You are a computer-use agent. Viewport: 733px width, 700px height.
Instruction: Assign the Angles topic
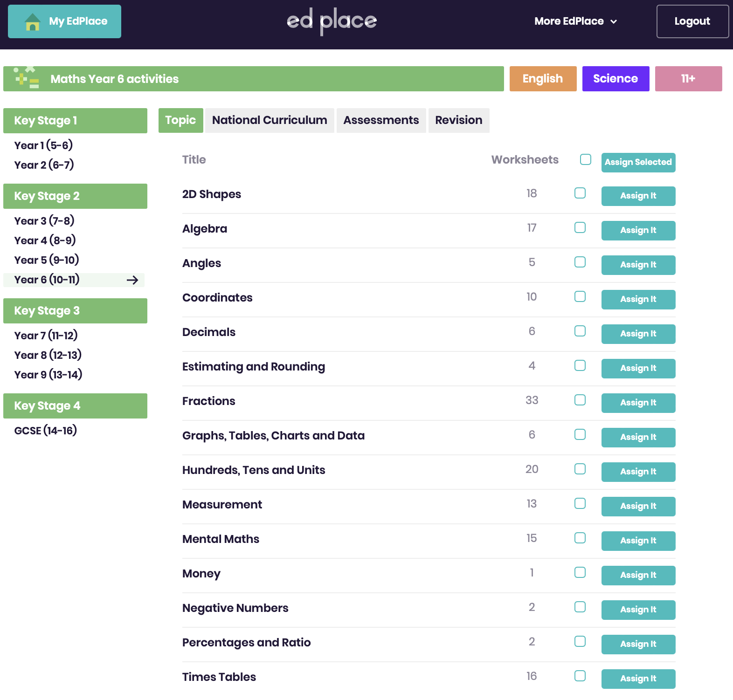coord(638,265)
